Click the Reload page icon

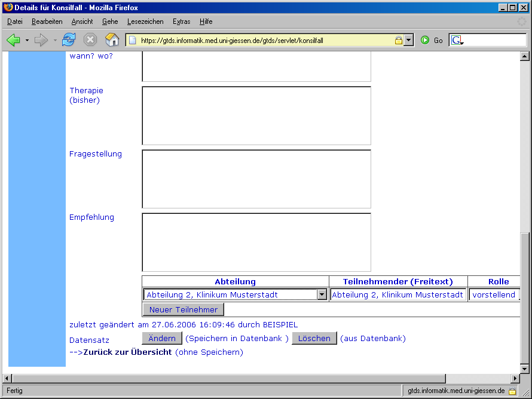click(69, 40)
